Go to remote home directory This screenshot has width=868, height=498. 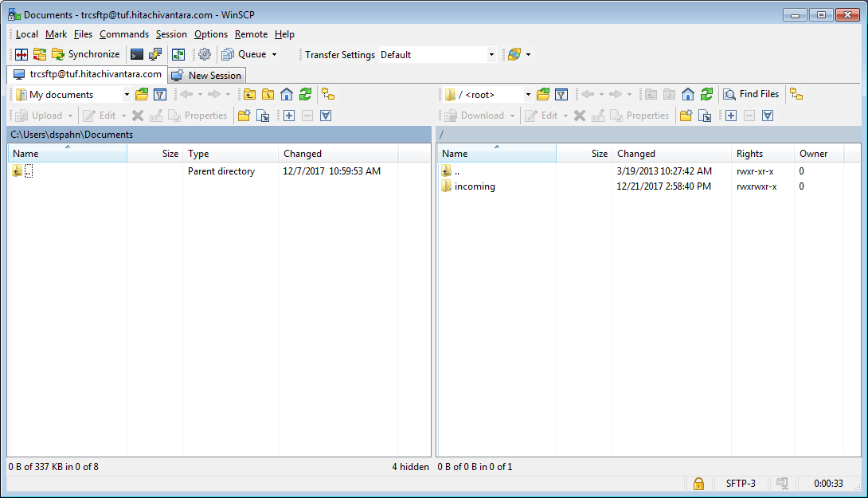(x=687, y=95)
